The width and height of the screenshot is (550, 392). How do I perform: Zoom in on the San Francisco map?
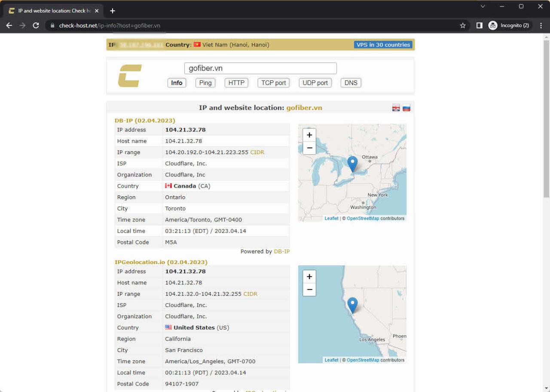click(309, 277)
